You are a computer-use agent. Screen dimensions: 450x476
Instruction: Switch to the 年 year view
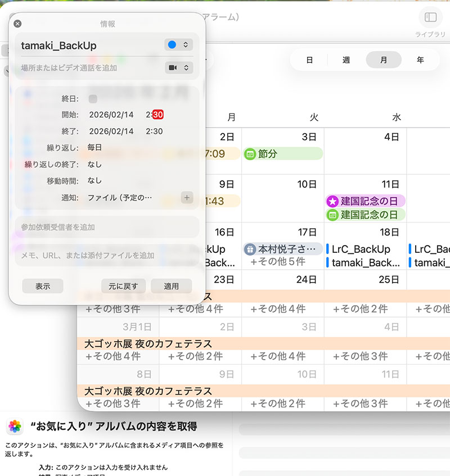(420, 60)
